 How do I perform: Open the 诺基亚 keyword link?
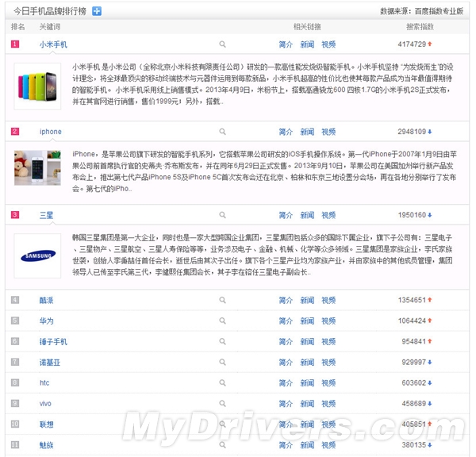click(x=50, y=362)
